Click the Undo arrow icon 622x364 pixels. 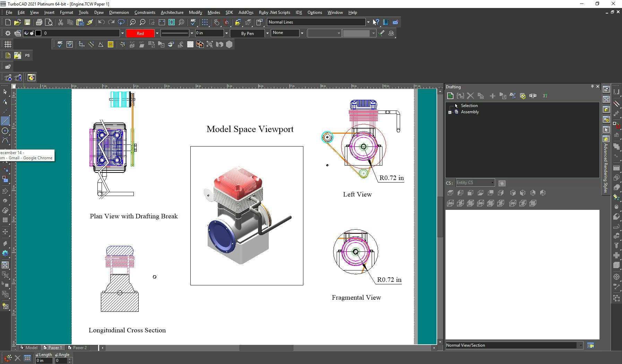point(101,22)
